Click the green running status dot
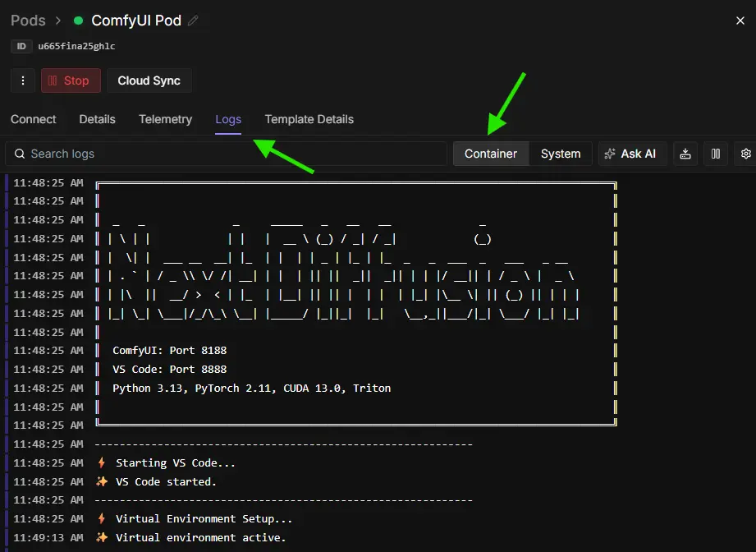This screenshot has height=552, width=756. (78, 21)
